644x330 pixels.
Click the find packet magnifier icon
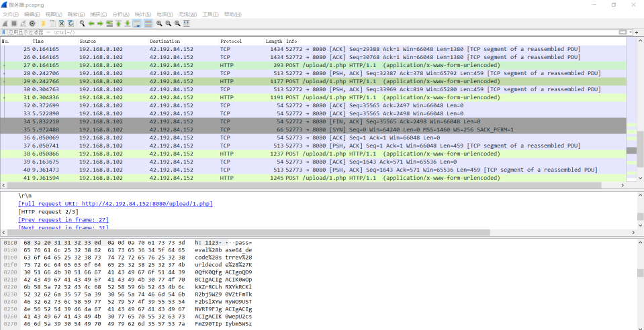click(x=82, y=23)
